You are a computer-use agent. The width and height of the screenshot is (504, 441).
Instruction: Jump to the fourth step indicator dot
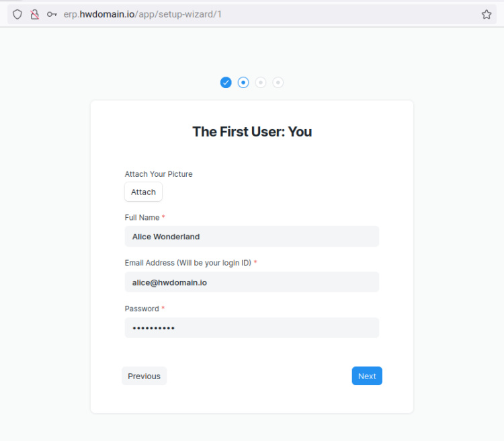tap(278, 82)
